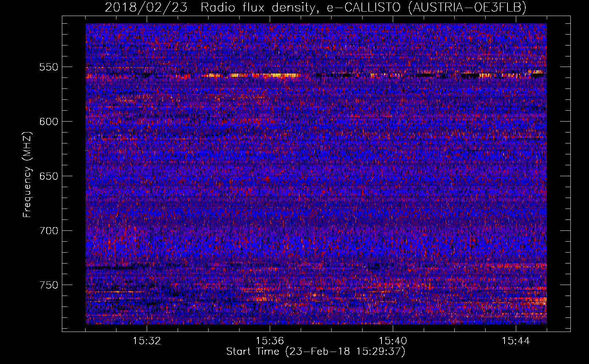The image size is (589, 364).
Task: Click the "Frequency (MHZ)" axis label
Action: coord(27,174)
